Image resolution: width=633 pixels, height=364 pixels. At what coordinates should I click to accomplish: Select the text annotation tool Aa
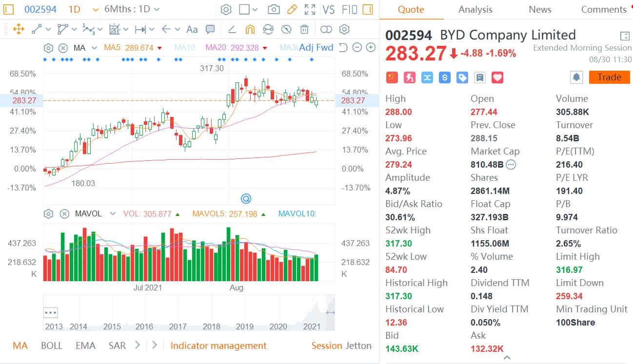[192, 29]
